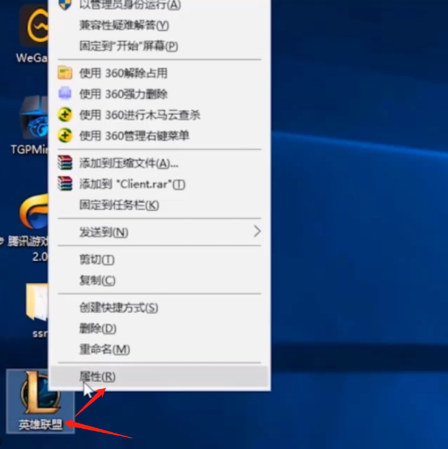
Task: Open the 发送到(N) submenu
Action: tap(159, 232)
